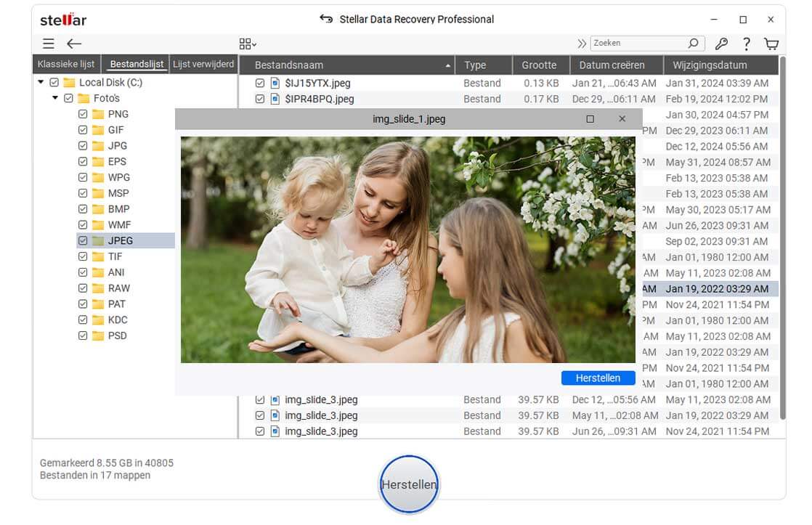This screenshot has width=812, height=525.
Task: Click blue Herstellen button in preview
Action: click(598, 378)
